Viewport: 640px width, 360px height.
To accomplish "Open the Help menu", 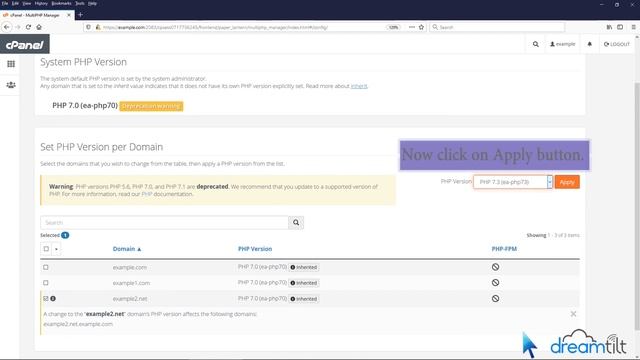I will pos(93,3).
